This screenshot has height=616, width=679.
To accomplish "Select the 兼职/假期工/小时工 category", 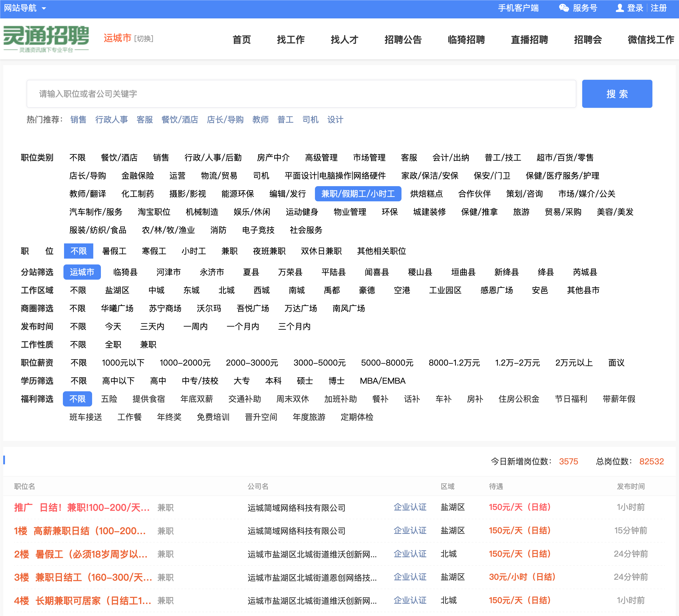I will pyautogui.click(x=358, y=193).
